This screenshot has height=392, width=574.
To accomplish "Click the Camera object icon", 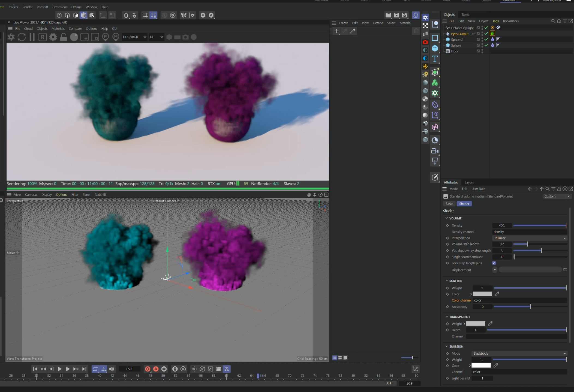I will pyautogui.click(x=435, y=151).
